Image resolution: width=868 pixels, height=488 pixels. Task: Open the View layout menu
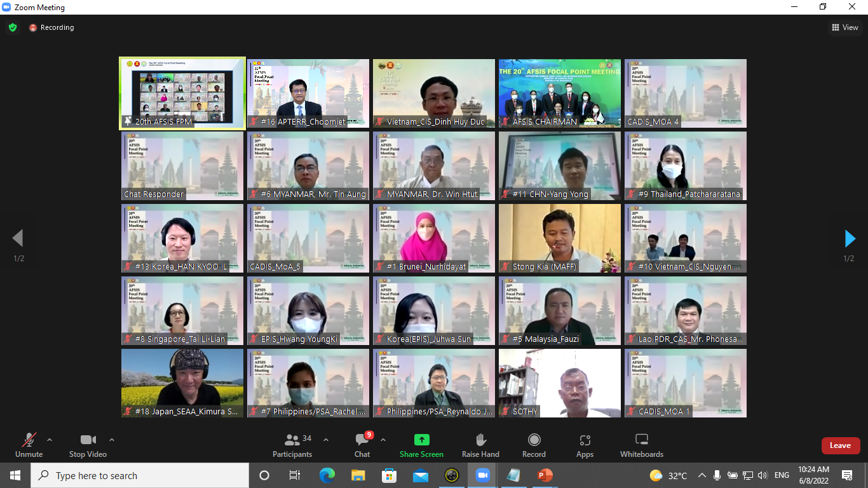pos(844,27)
